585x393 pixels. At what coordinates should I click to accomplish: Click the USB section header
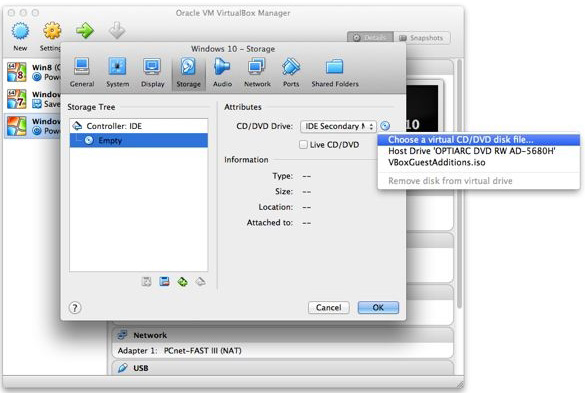[283, 368]
